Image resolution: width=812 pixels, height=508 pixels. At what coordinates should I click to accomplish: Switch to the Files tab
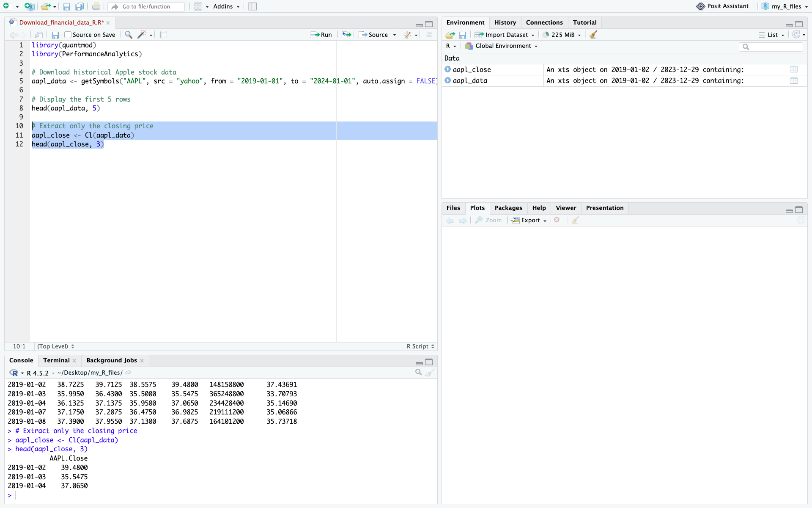tap(453, 208)
